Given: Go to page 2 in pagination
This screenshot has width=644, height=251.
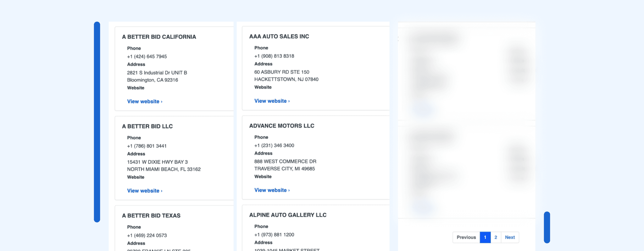Looking at the screenshot, I should (496, 237).
